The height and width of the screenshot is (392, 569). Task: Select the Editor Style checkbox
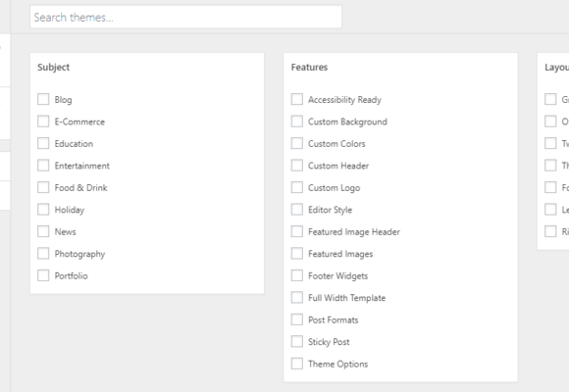(x=297, y=210)
